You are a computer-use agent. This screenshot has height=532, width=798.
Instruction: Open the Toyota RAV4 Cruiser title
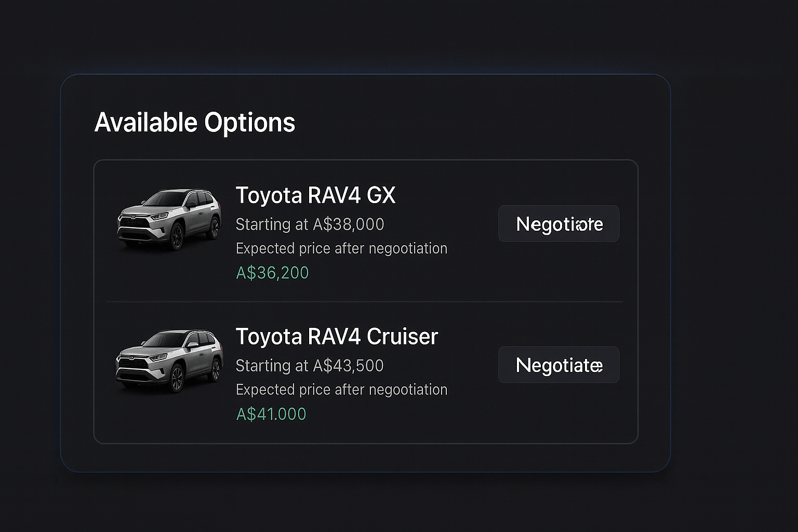click(x=337, y=337)
